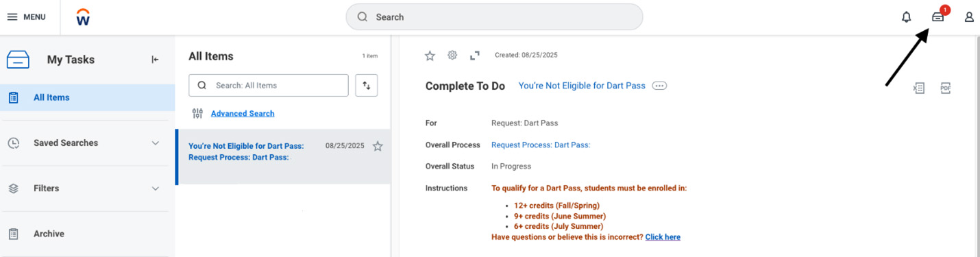Select the All Items tab
Viewport: 980px width, 257px height.
tap(88, 97)
